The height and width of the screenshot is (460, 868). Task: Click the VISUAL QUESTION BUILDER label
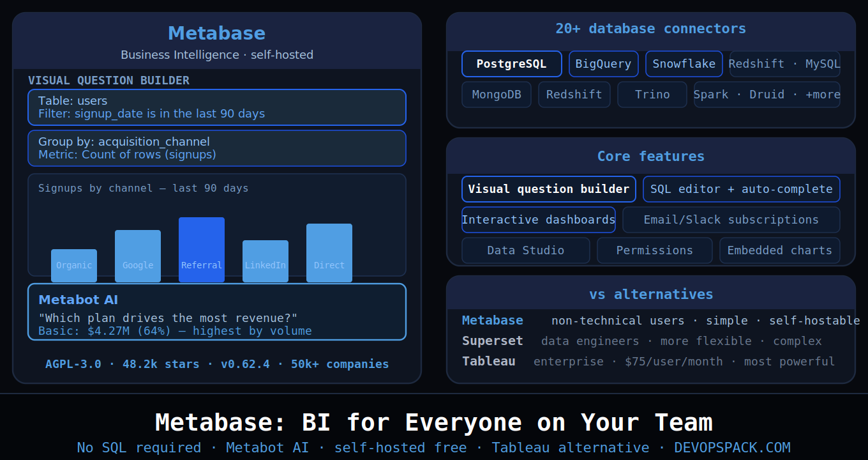[x=108, y=80]
